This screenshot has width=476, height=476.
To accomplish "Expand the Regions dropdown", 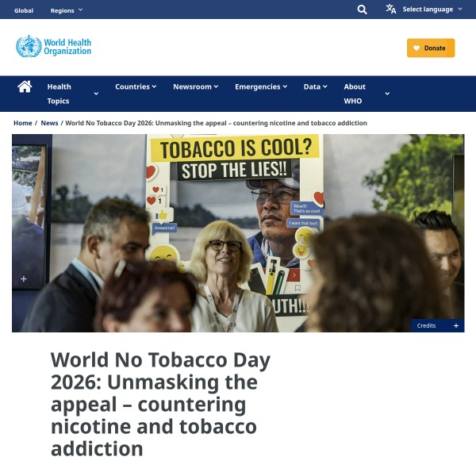I will 67,10.
